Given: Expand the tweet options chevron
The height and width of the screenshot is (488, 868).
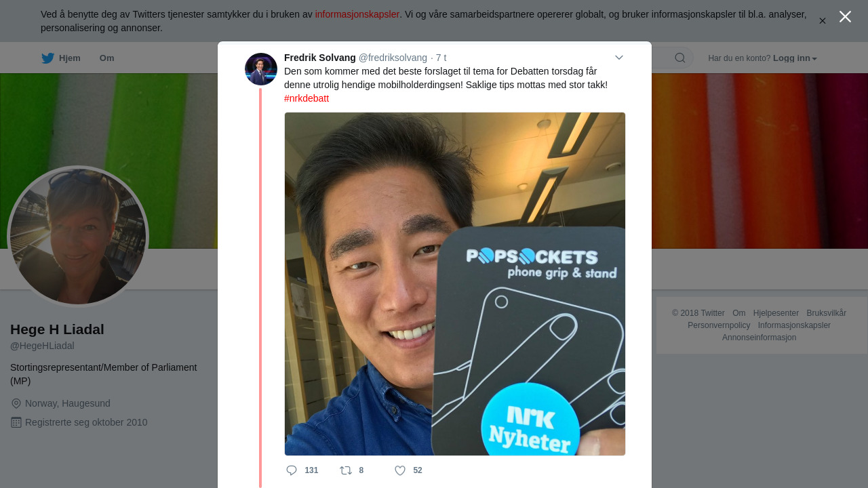Looking at the screenshot, I should (619, 58).
